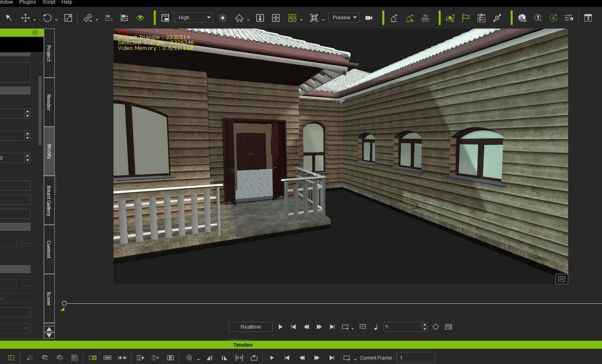
Task: Activate the Scale object tool
Action: (x=68, y=18)
